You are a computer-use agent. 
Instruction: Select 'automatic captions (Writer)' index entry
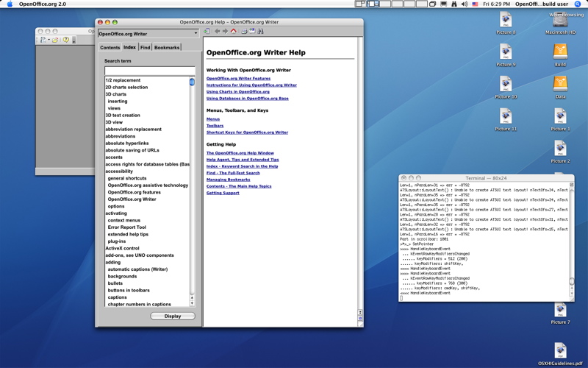tap(137, 269)
